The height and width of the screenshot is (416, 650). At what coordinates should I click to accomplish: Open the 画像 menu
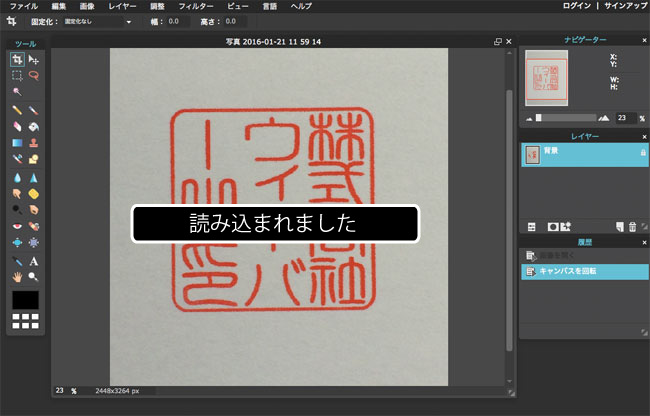pyautogui.click(x=87, y=6)
